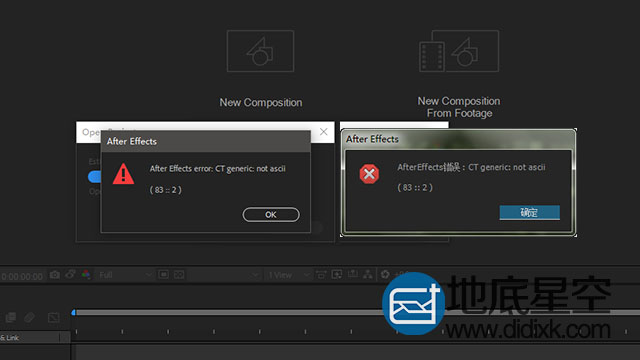The height and width of the screenshot is (360, 640).
Task: Open the 1 View layout dropdown
Action: 289,275
